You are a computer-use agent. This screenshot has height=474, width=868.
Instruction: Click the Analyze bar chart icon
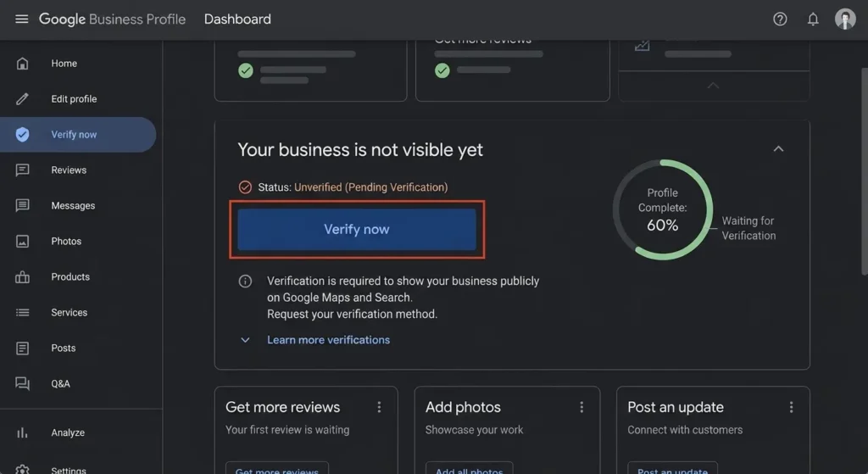point(22,432)
